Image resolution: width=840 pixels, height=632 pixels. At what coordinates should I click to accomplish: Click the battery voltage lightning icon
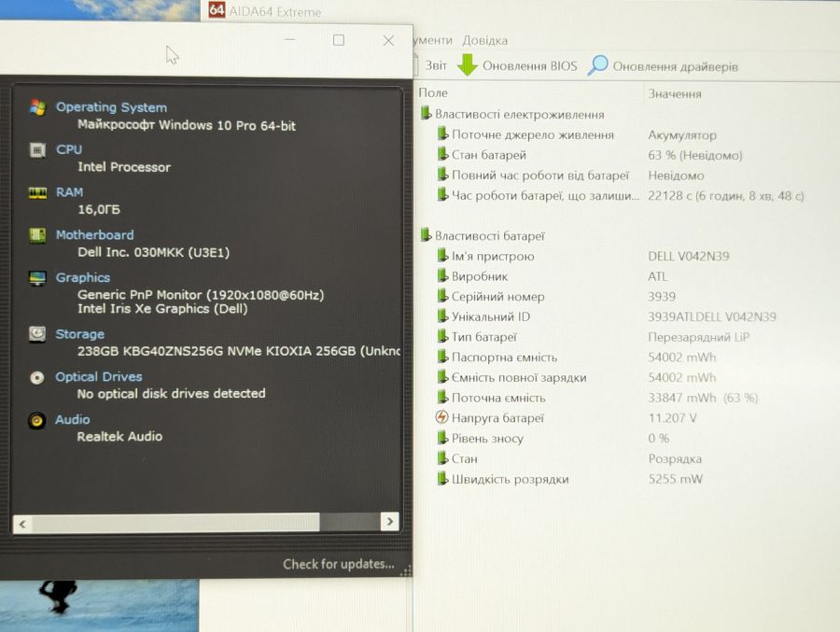point(441,417)
